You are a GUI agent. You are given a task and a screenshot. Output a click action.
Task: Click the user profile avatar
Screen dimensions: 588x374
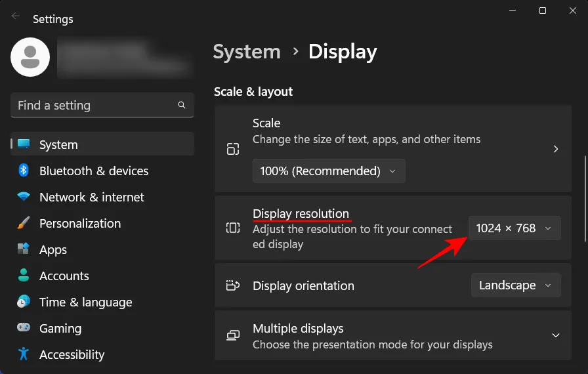tap(30, 57)
